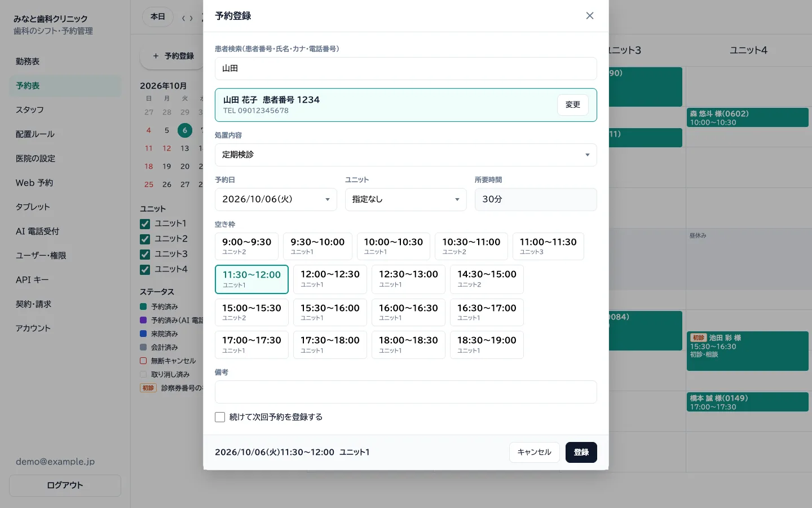This screenshot has height=508, width=812.
Task: Click the + 予約登録 button
Action: tap(173, 56)
